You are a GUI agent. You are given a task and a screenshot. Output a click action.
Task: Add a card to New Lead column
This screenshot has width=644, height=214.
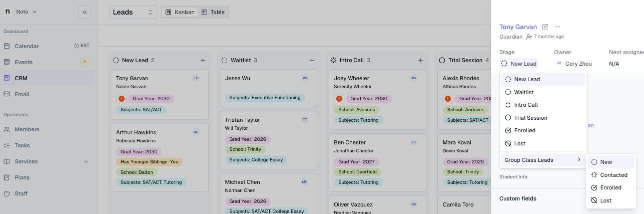(203, 60)
